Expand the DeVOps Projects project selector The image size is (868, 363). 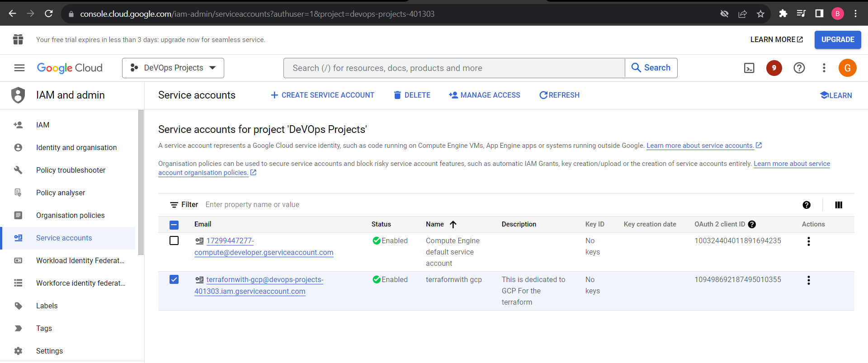click(173, 68)
